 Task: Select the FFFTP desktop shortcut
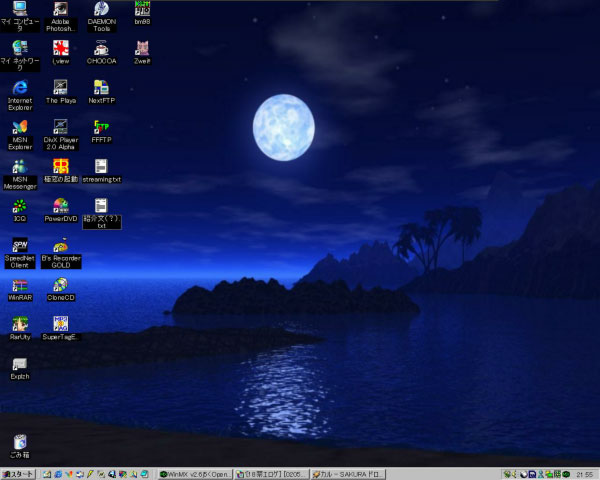coord(101,127)
